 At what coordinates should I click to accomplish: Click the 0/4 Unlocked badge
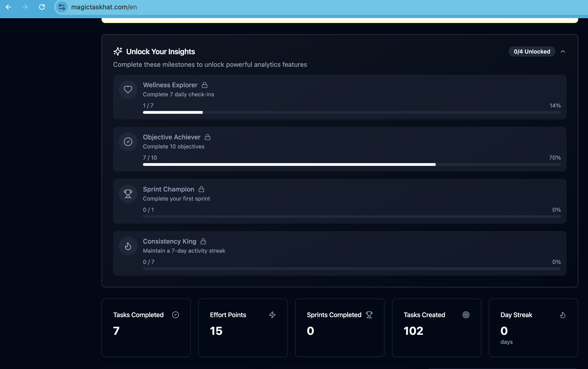(532, 51)
